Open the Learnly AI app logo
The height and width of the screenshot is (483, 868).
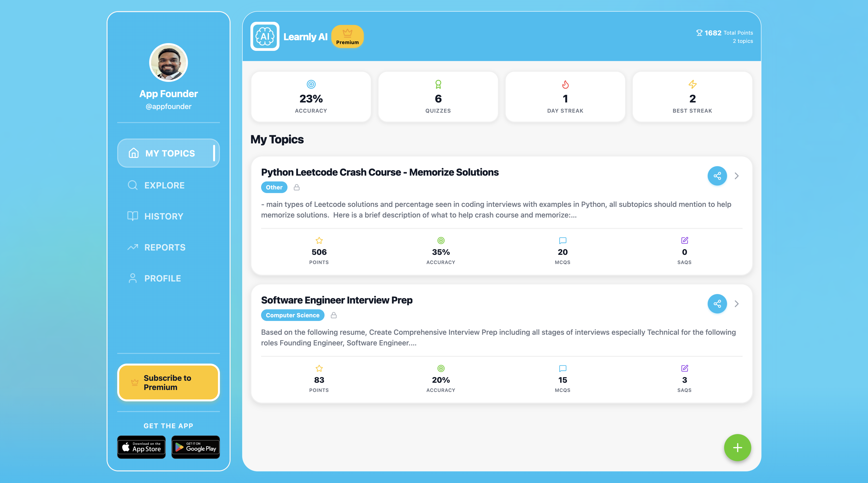click(x=265, y=36)
